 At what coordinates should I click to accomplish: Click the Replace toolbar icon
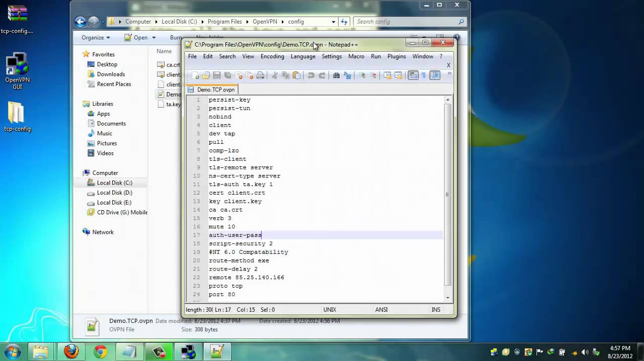[348, 75]
